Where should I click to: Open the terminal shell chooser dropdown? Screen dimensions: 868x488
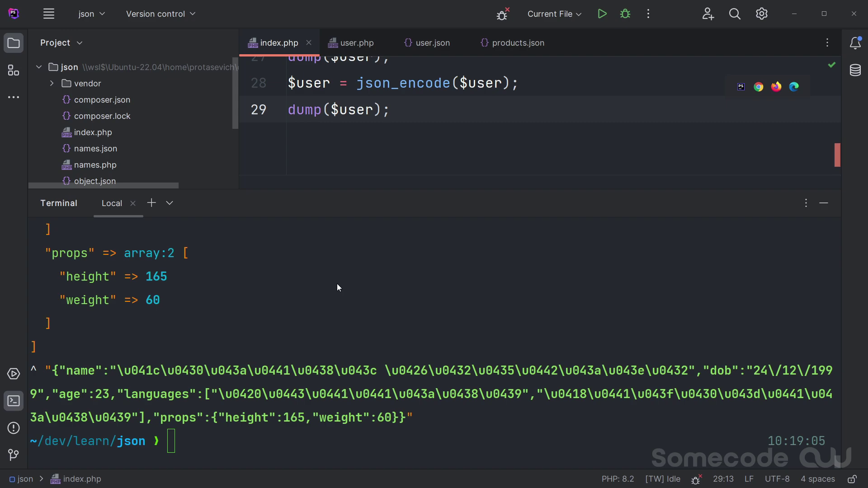pyautogui.click(x=170, y=203)
